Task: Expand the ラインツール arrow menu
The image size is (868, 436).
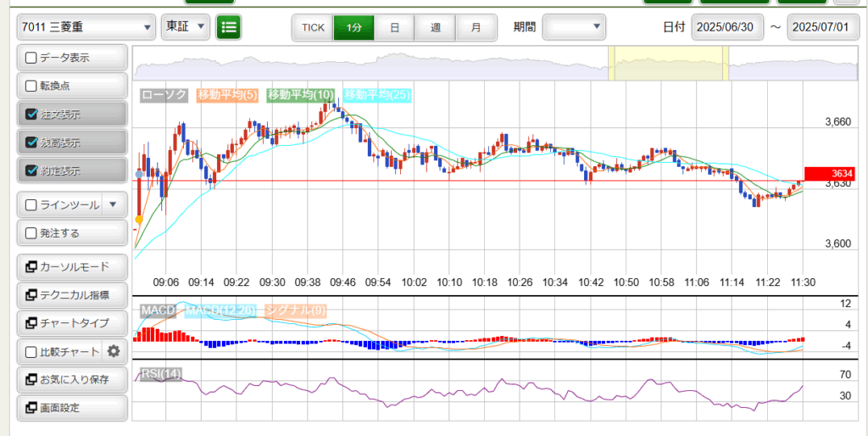Action: (x=113, y=204)
